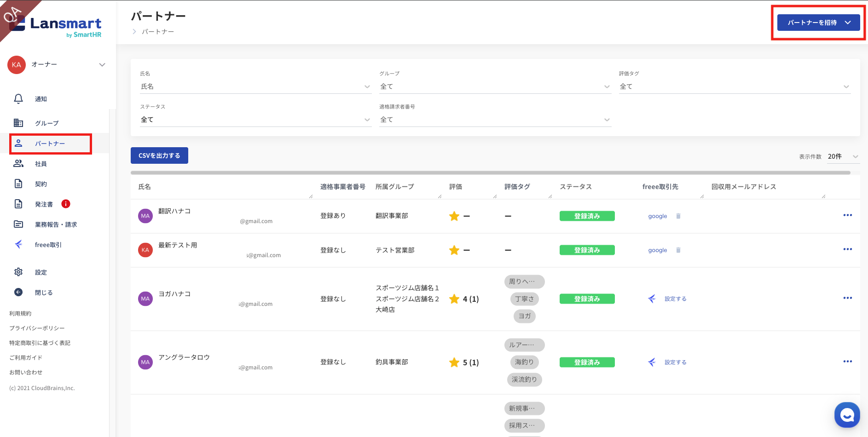Open the ステータス filter dropdown

pos(255,120)
